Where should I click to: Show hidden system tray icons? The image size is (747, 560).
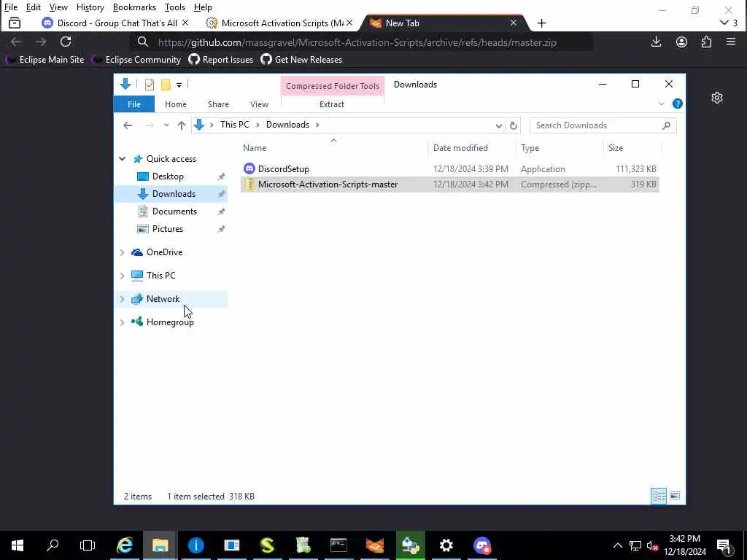point(617,545)
